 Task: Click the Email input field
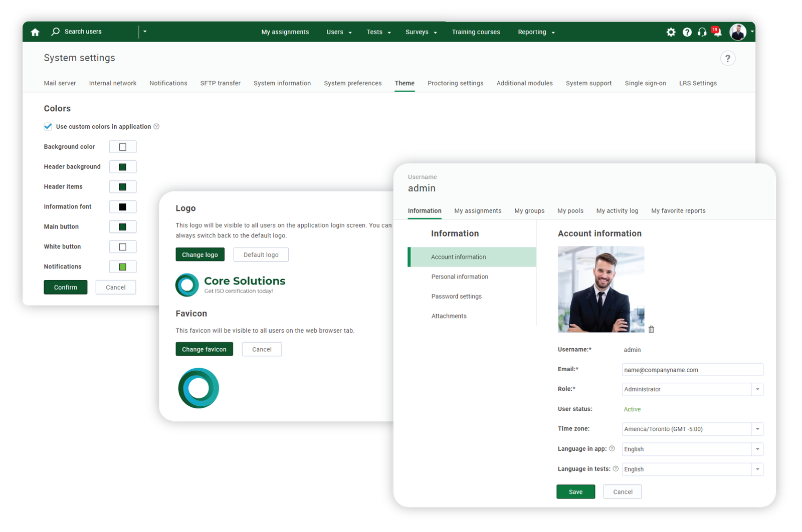pos(692,370)
